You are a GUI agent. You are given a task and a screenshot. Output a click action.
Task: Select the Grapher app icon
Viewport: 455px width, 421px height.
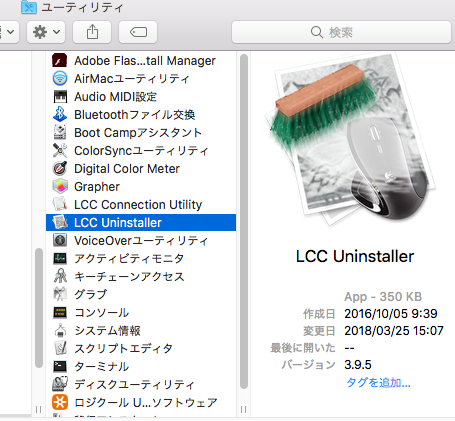point(60,186)
